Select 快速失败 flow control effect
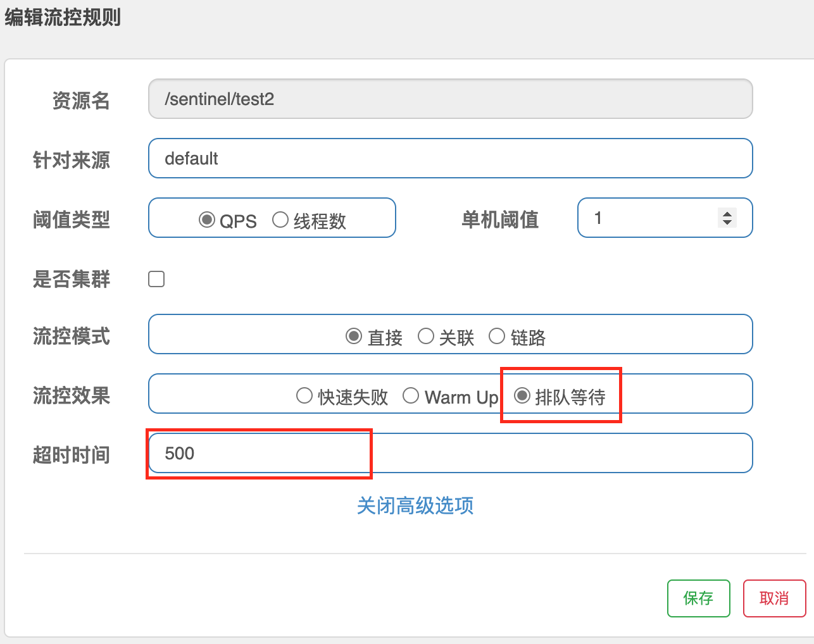814x644 pixels. [304, 395]
